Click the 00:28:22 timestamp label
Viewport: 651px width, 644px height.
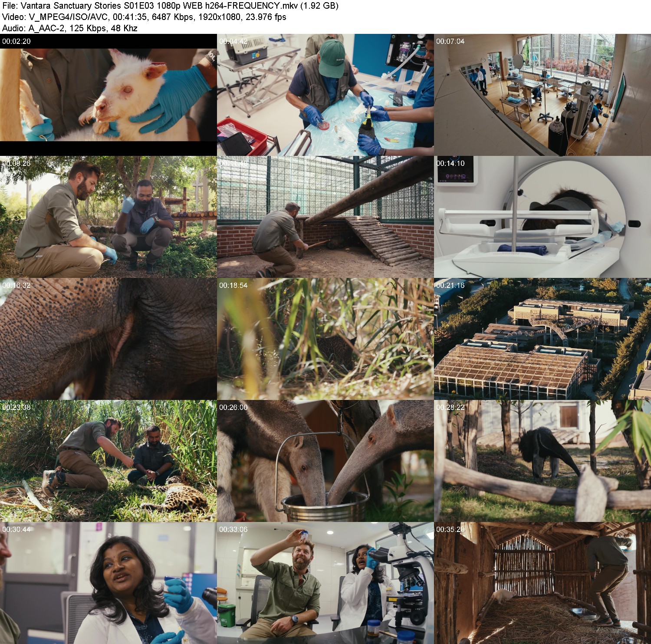coord(450,407)
